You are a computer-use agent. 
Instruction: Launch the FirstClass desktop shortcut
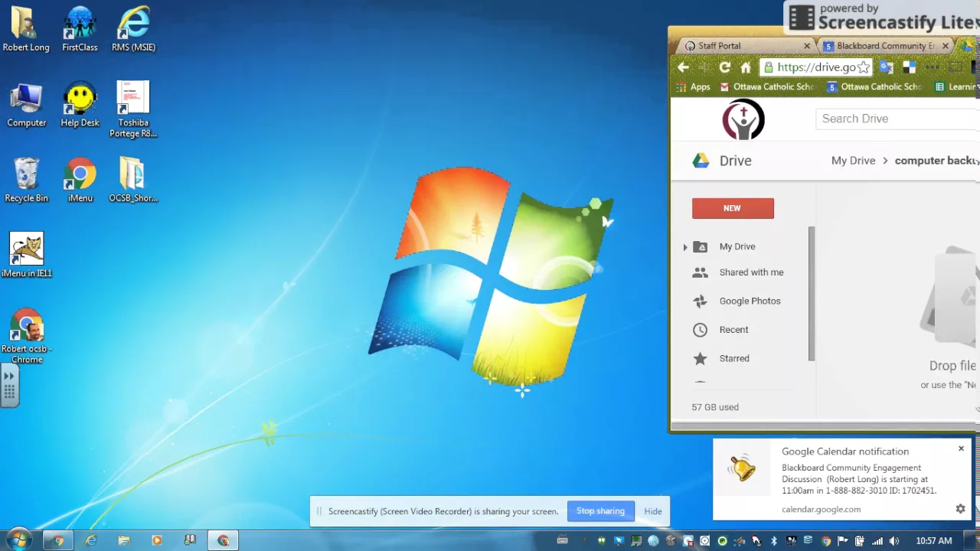80,29
